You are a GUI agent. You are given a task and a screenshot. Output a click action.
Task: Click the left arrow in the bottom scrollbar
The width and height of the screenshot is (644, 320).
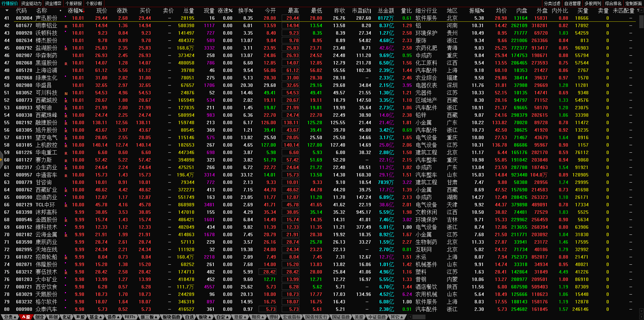tap(410, 317)
